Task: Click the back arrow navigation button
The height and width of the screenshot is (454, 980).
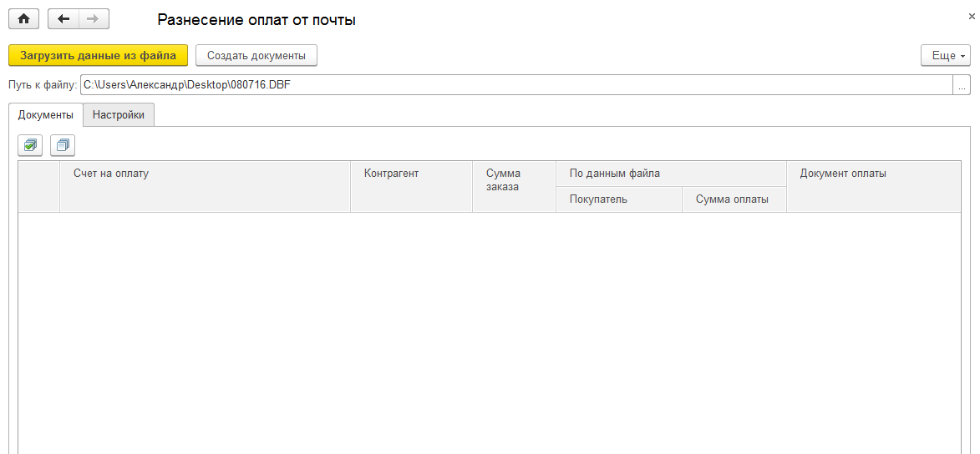Action: [63, 19]
